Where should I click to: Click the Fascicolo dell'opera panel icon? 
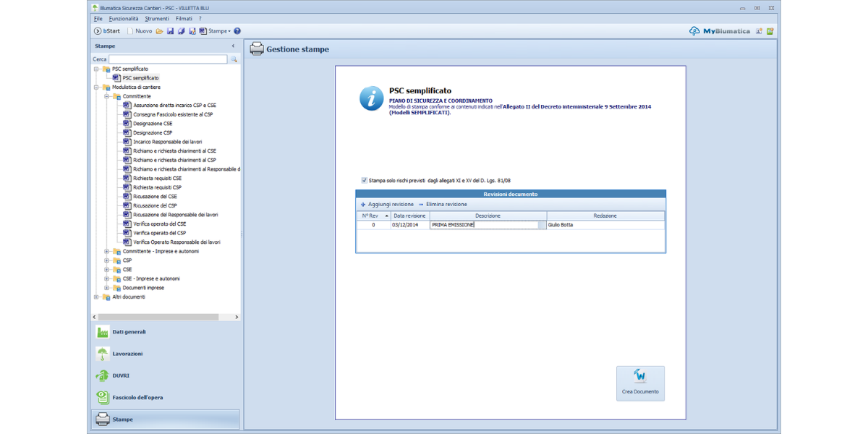(x=103, y=397)
